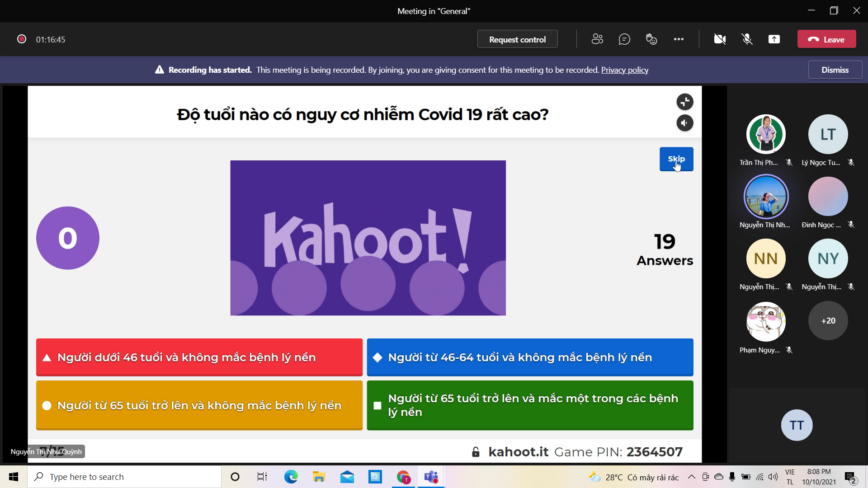Open File Explorer from taskbar
The height and width of the screenshot is (488, 868).
click(319, 477)
